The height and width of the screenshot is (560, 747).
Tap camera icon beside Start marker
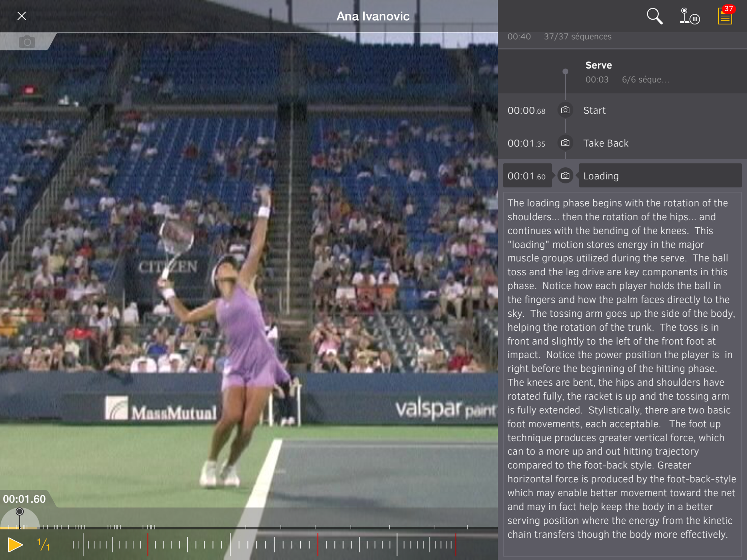tap(565, 110)
